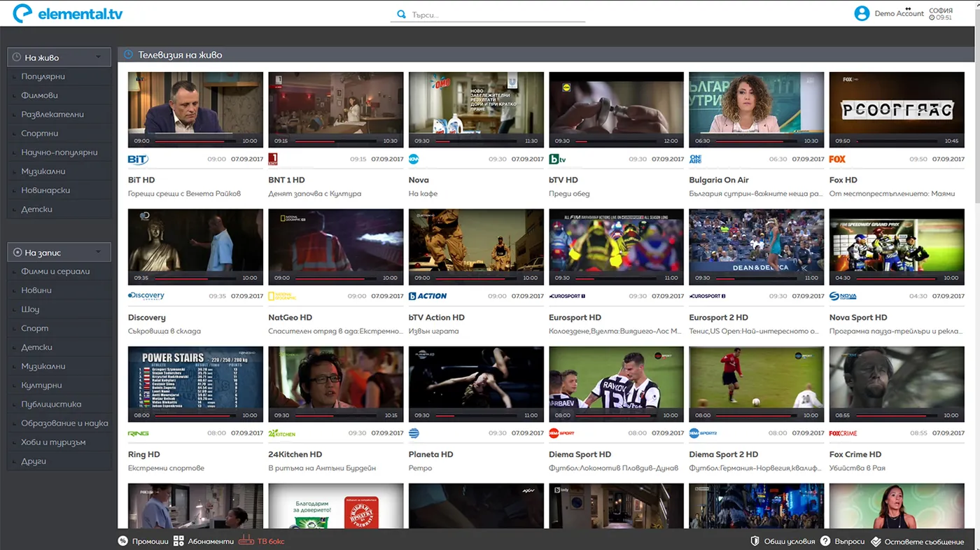980x550 pixels.
Task: Click the elemental.tv logo
Action: pyautogui.click(x=68, y=13)
